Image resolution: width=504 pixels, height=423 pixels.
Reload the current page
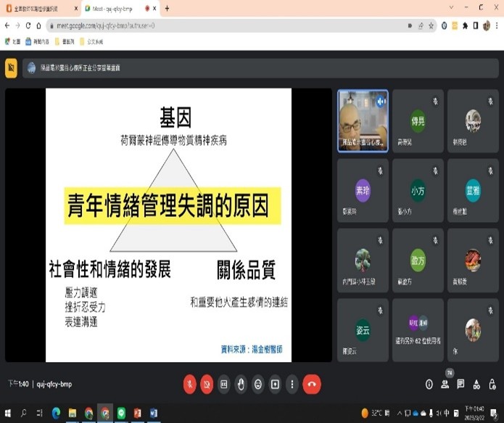[x=28, y=25]
